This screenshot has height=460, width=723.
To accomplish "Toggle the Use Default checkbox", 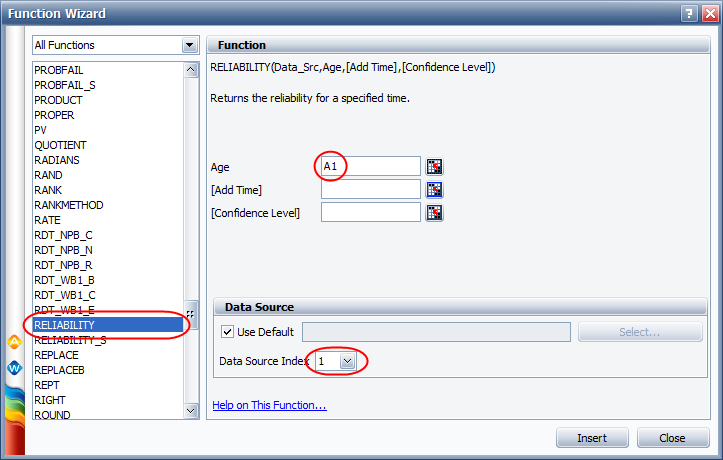I will (227, 332).
